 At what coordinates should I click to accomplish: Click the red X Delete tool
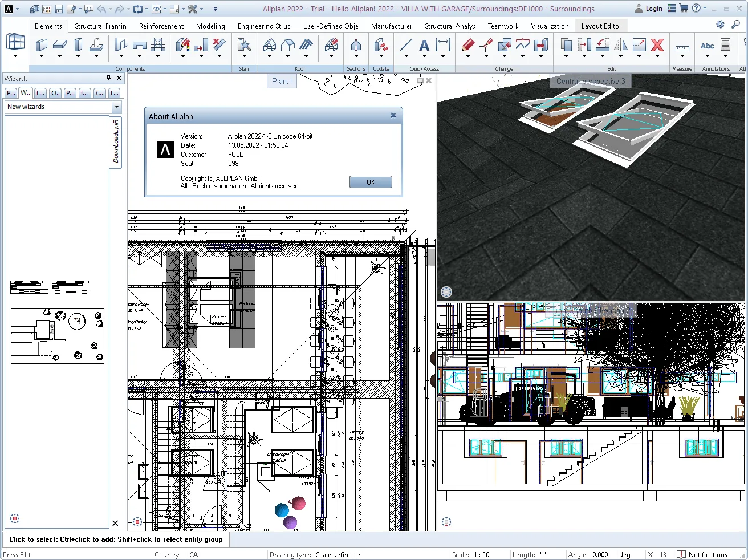point(657,45)
